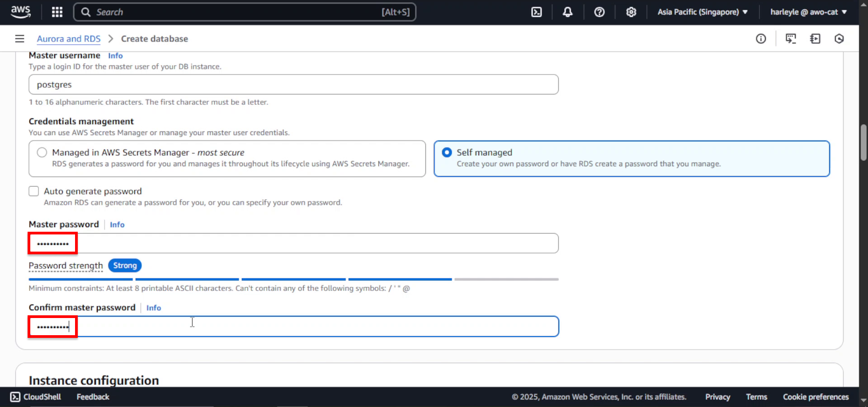Screen dimensions: 868x407
Task: Open Info link next to Master username
Action: pyautogui.click(x=115, y=56)
